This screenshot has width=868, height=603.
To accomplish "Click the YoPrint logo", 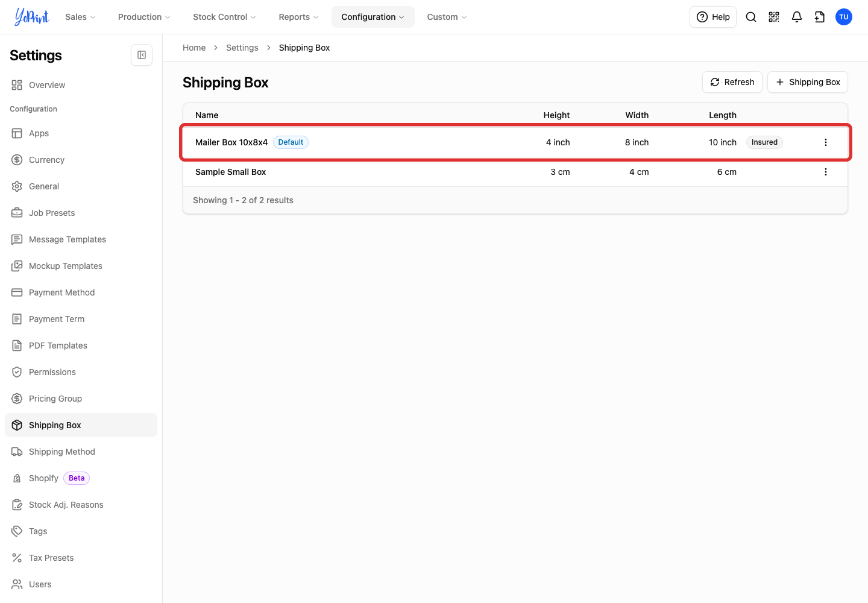I will pos(32,17).
